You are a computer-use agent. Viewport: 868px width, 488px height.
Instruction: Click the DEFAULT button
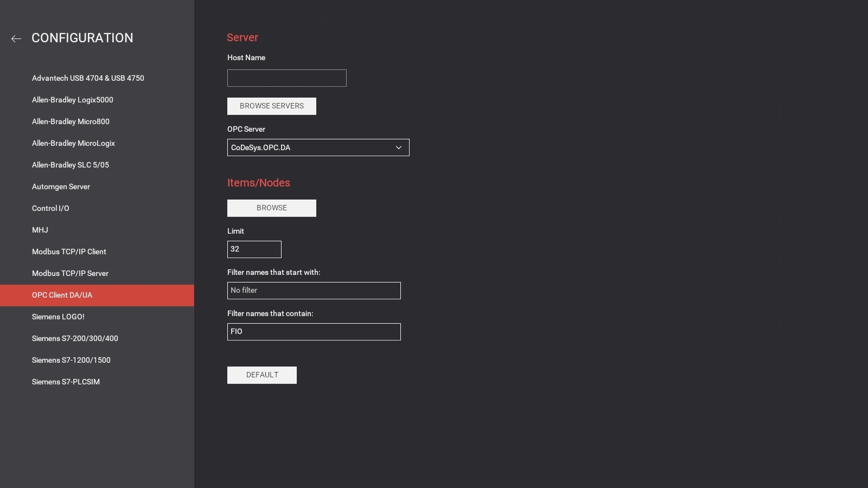point(262,375)
